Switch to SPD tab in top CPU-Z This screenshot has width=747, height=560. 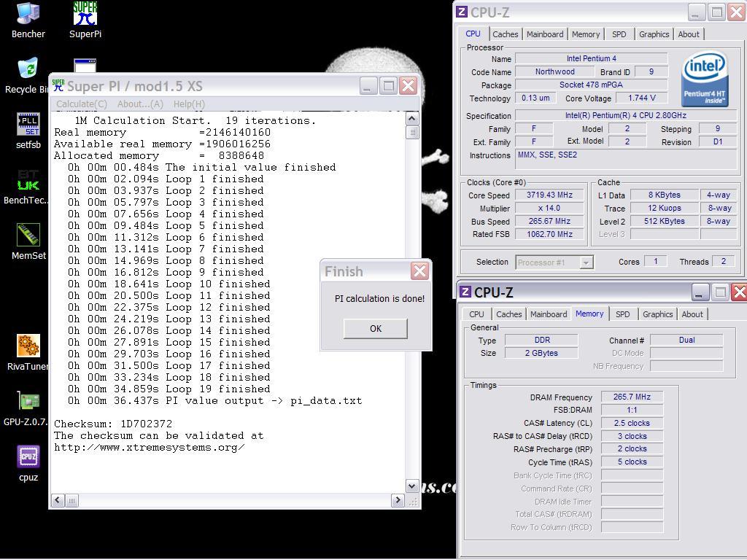[x=619, y=34]
